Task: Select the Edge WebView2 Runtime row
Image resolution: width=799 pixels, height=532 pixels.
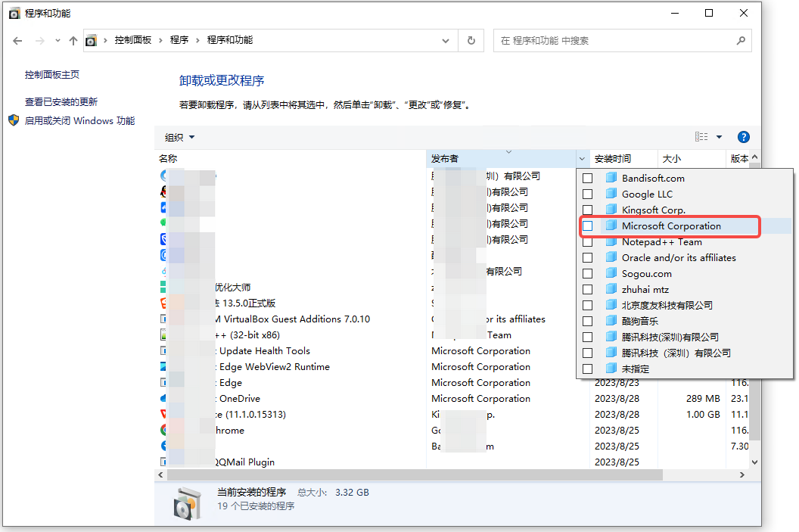Action: point(453,366)
